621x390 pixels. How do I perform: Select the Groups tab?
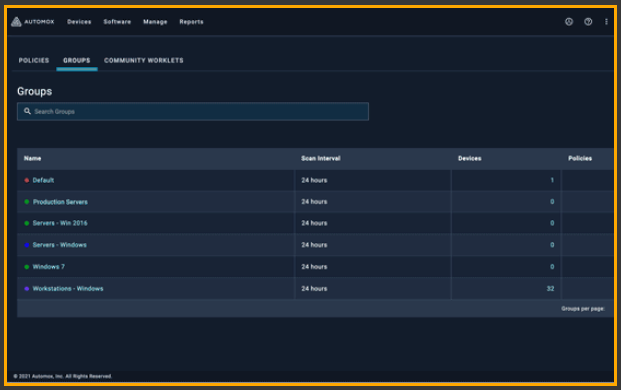[x=77, y=60]
